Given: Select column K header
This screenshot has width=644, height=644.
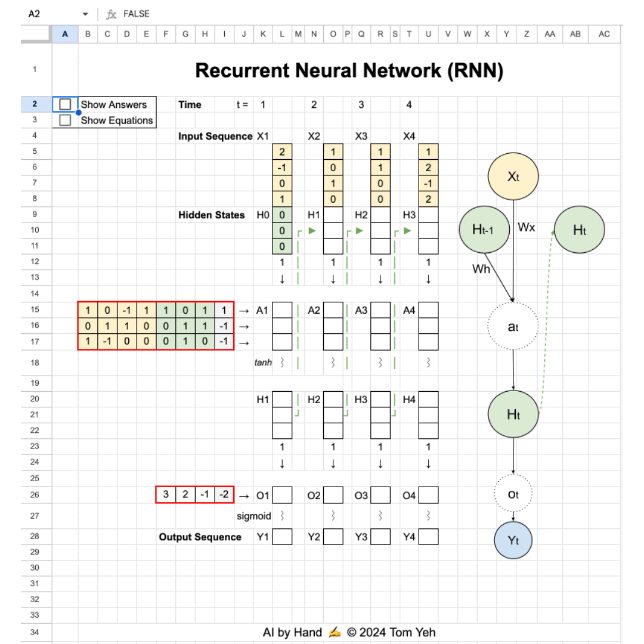Looking at the screenshot, I should click(263, 34).
